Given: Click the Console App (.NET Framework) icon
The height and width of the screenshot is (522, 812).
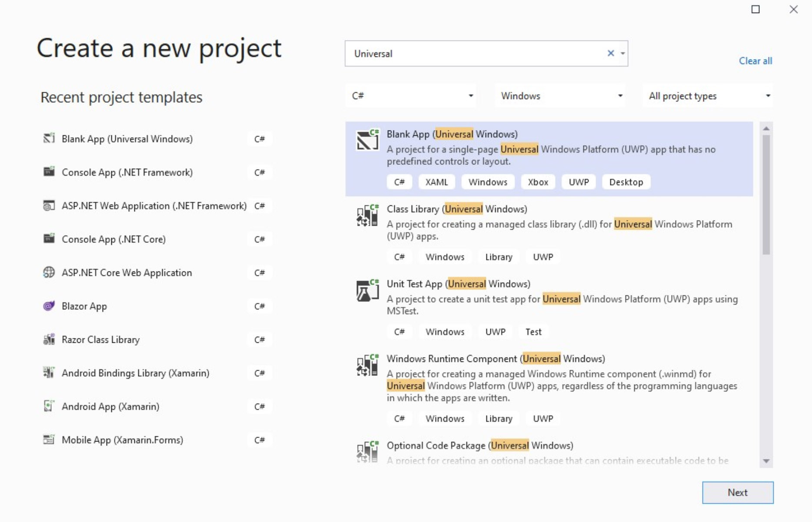Looking at the screenshot, I should coord(49,171).
